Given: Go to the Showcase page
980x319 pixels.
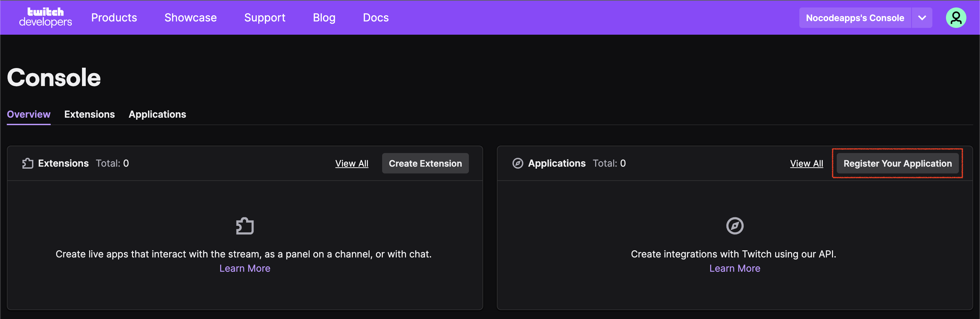Looking at the screenshot, I should coord(190,17).
